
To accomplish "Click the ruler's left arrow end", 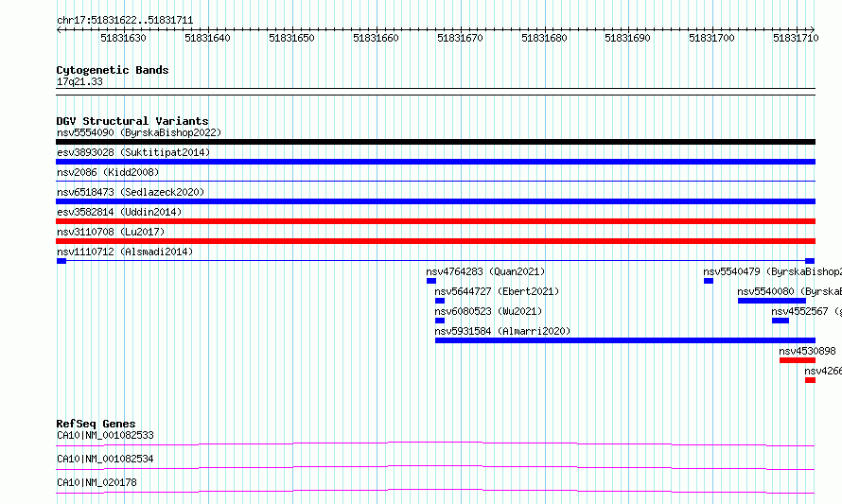I will point(59,29).
